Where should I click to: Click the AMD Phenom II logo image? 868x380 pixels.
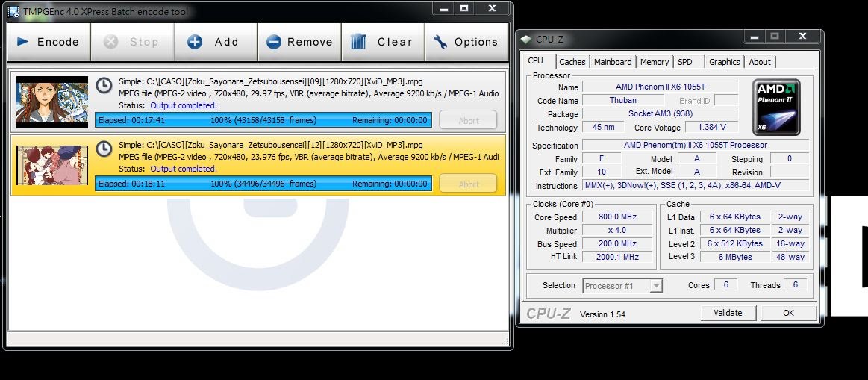pos(776,107)
